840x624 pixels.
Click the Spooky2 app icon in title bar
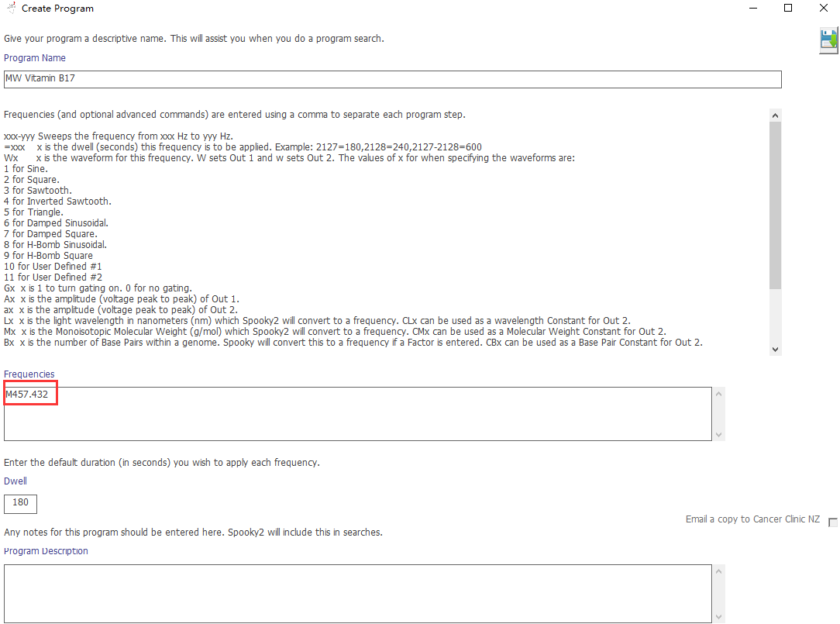[11, 9]
